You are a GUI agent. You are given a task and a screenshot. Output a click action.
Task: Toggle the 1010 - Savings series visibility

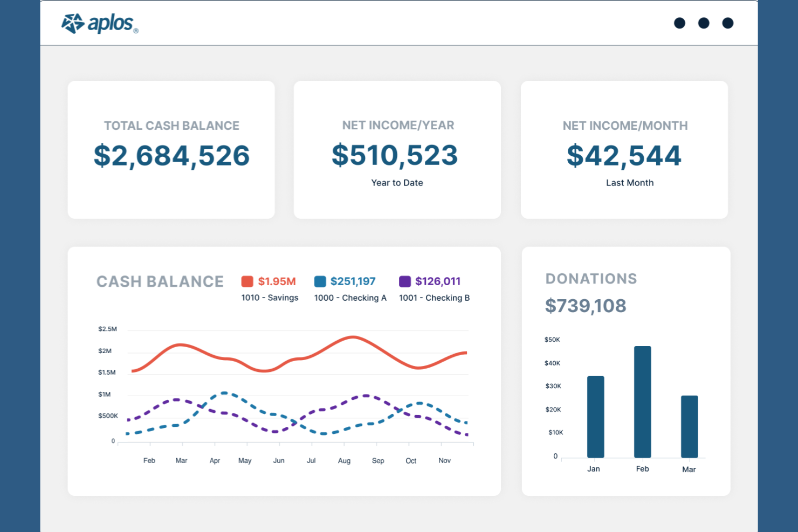point(270,298)
